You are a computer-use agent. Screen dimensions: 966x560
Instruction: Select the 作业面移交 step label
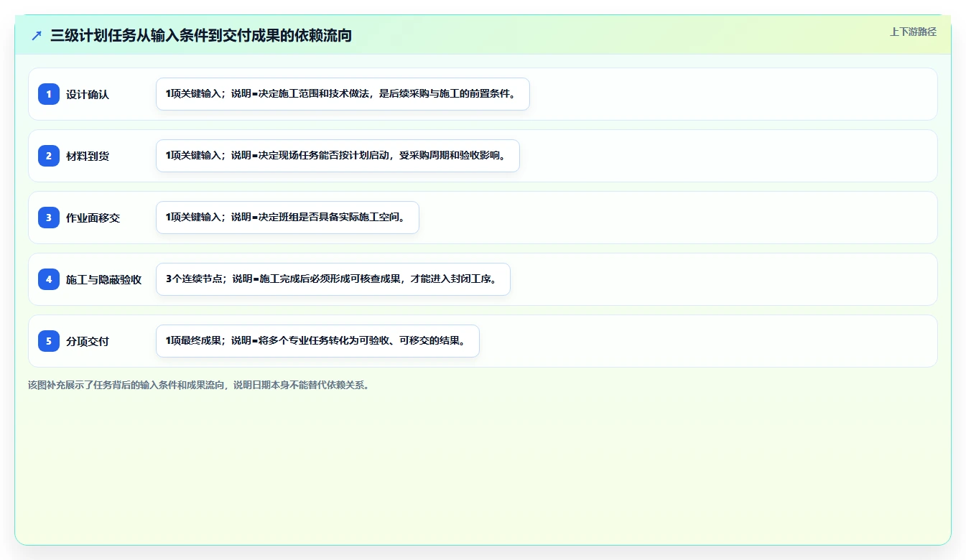[93, 218]
